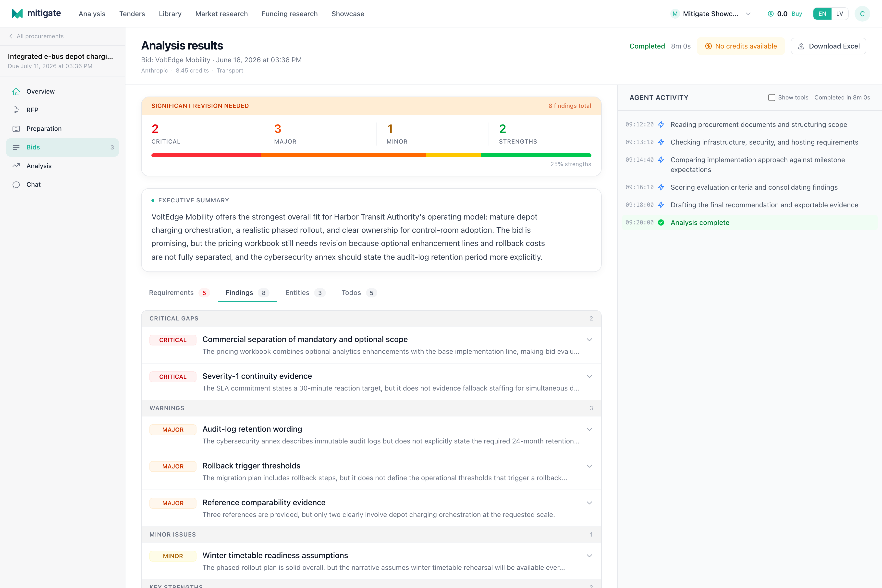Select the Findings tab
This screenshot has width=882, height=588.
pos(247,293)
